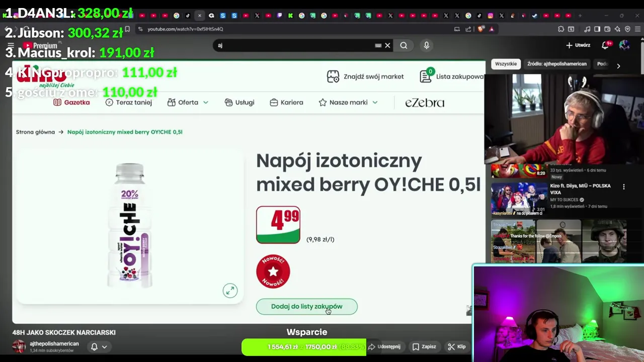Click the red Nowość star badge

click(x=273, y=271)
